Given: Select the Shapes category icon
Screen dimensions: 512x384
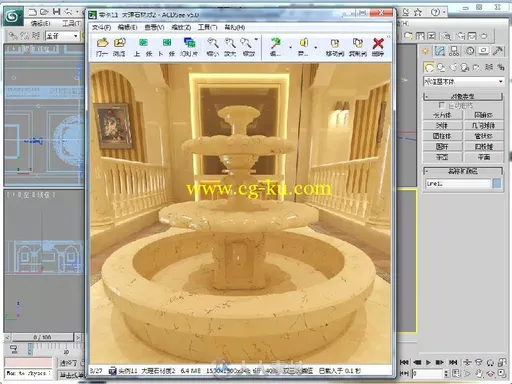Looking at the screenshot, I should coord(441,67).
